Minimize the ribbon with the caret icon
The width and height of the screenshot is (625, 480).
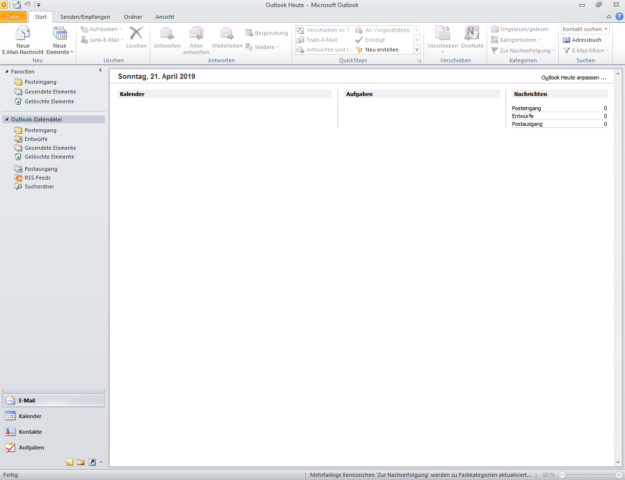point(609,17)
